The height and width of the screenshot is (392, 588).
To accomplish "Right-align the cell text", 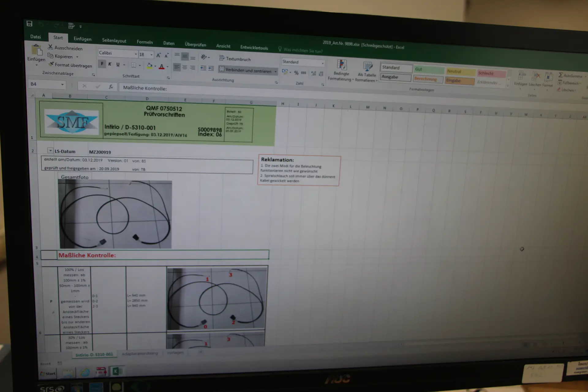I will 192,67.
